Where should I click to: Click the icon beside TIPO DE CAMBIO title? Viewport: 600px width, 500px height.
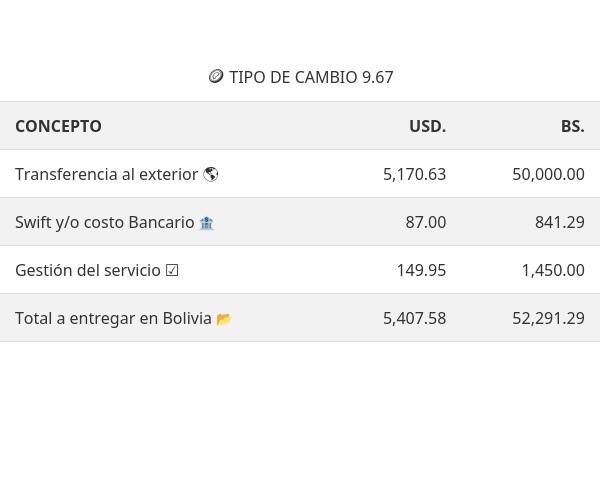coord(215,77)
